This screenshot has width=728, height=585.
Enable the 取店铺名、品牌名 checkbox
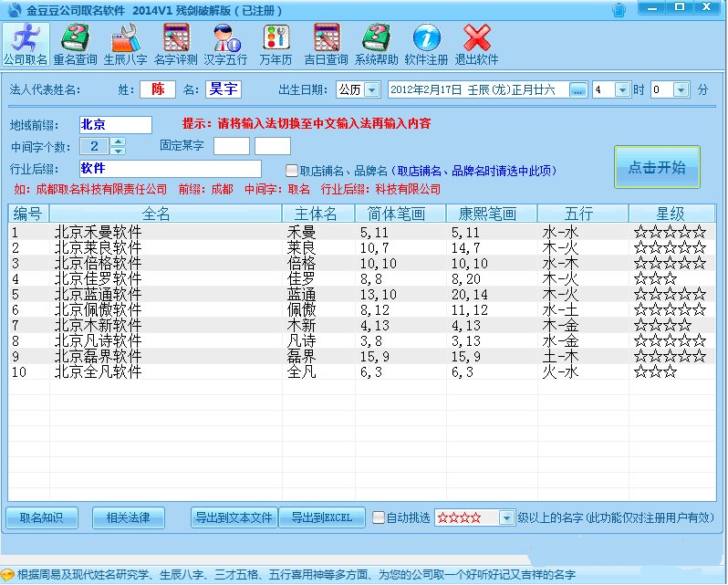tap(292, 171)
